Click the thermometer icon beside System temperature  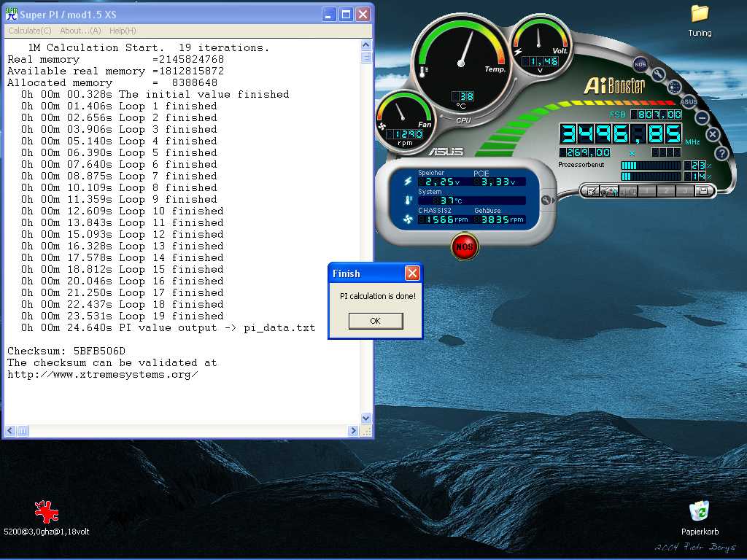[x=409, y=201]
